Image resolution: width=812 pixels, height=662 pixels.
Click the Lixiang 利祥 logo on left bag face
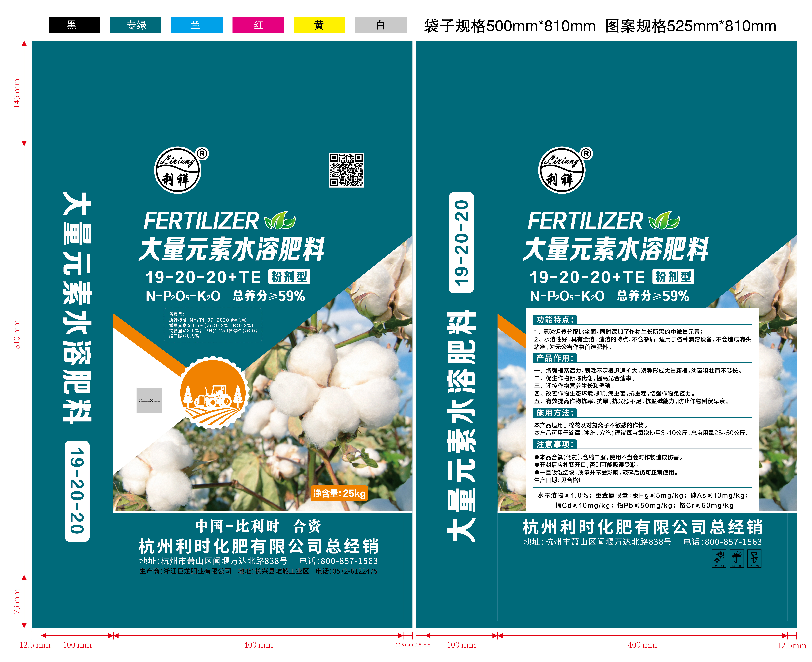[178, 170]
